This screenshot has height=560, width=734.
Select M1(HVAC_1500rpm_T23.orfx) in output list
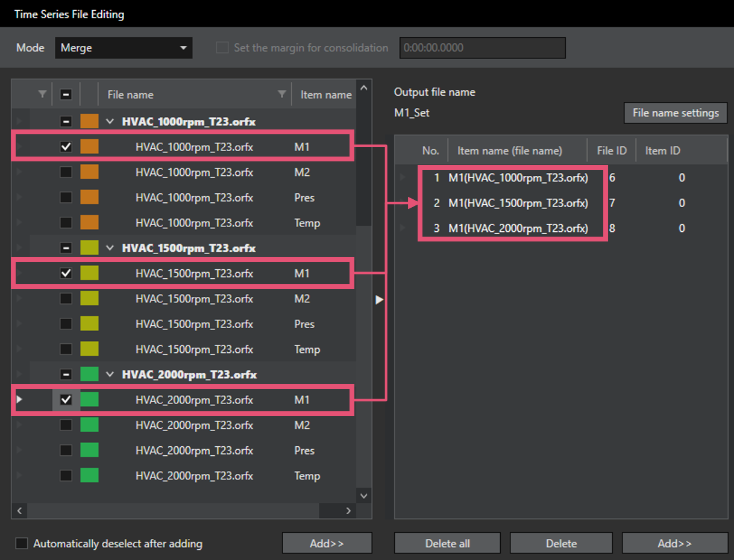click(x=518, y=203)
